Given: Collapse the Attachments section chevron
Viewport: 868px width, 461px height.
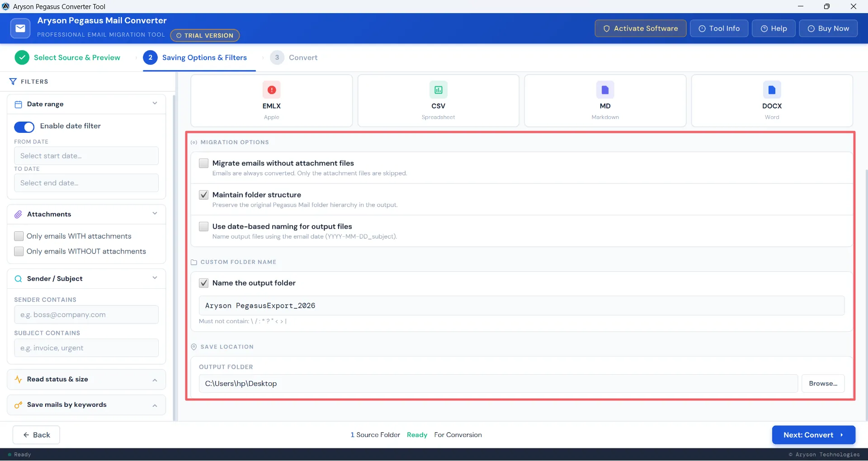Looking at the screenshot, I should tap(155, 213).
